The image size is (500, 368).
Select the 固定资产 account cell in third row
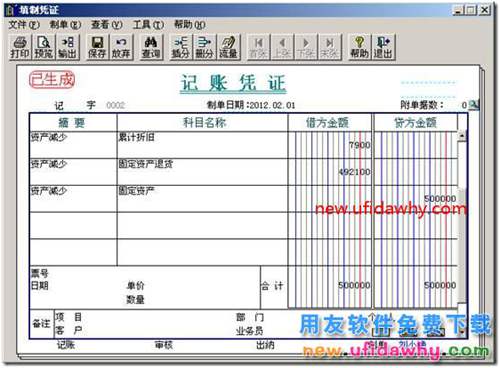pyautogui.click(x=202, y=199)
